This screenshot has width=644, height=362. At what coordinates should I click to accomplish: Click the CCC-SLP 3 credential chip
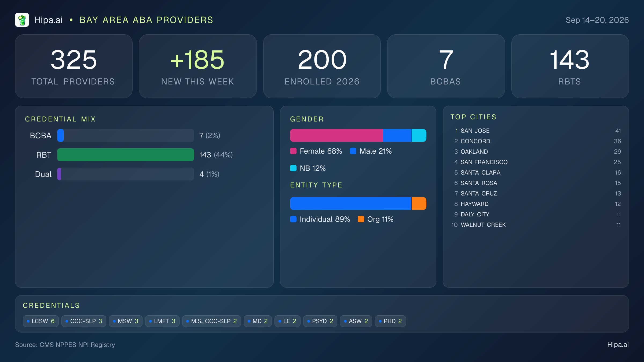(x=84, y=321)
